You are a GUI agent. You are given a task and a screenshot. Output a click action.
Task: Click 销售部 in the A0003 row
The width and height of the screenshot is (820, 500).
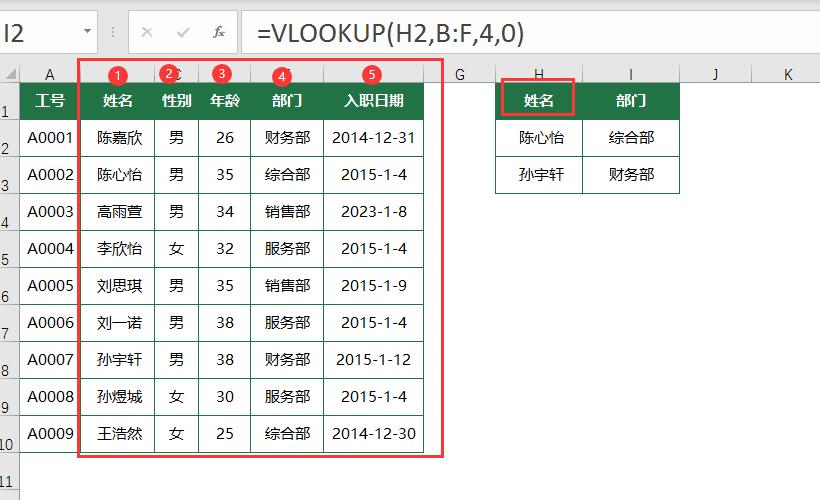coord(287,212)
